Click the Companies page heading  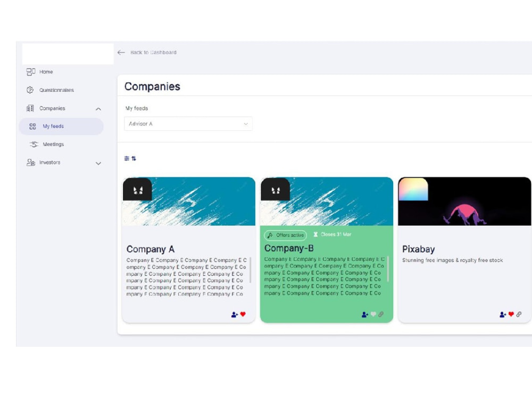[x=152, y=87]
